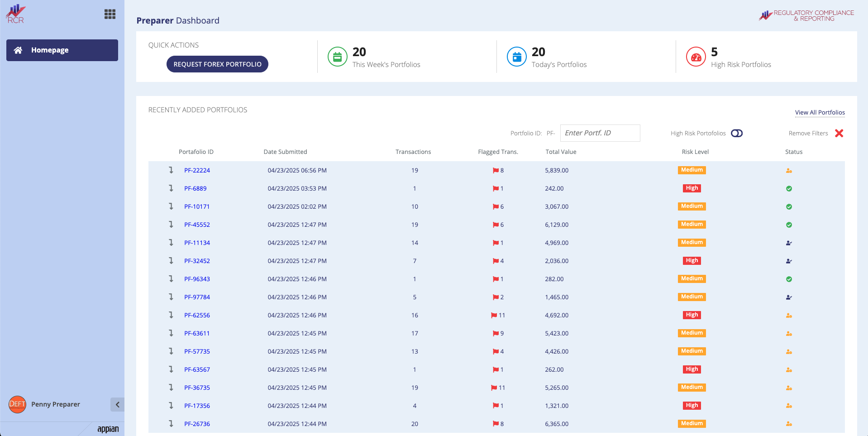This screenshot has width=868, height=436.
Task: Click the flag icon in the PF-62556 row
Action: 494,316
